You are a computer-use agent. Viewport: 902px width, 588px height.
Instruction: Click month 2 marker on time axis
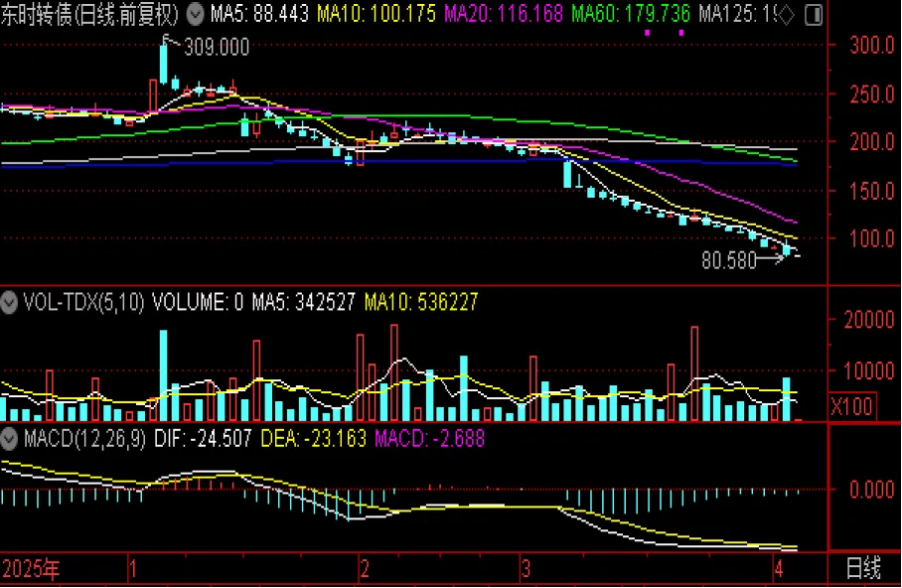365,569
